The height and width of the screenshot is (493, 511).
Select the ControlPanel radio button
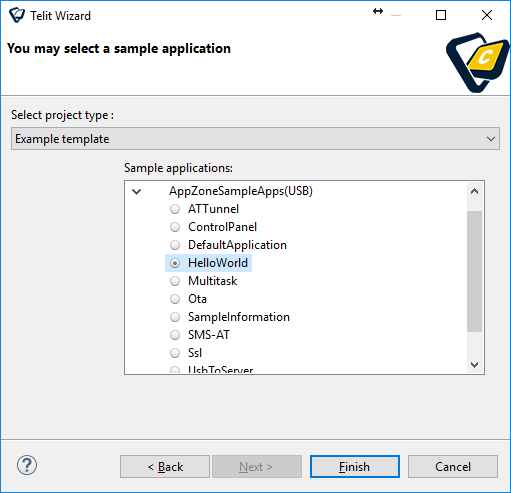[175, 227]
